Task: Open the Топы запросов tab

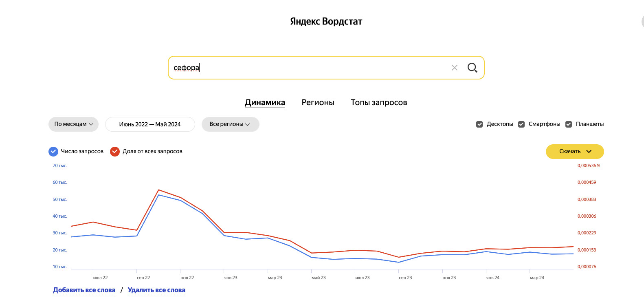Action: (379, 103)
